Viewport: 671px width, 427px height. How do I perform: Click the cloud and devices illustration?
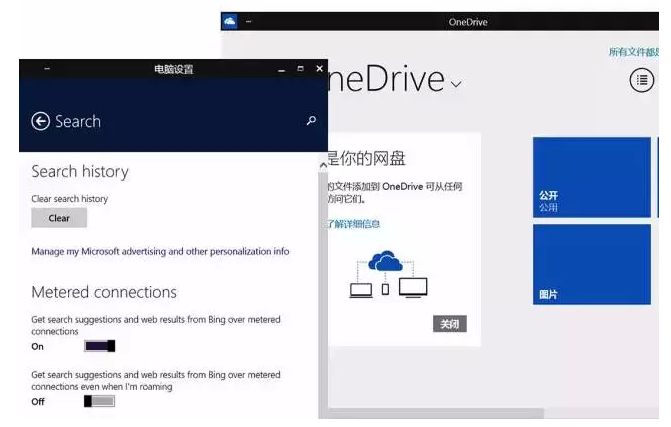pyautogui.click(x=388, y=274)
